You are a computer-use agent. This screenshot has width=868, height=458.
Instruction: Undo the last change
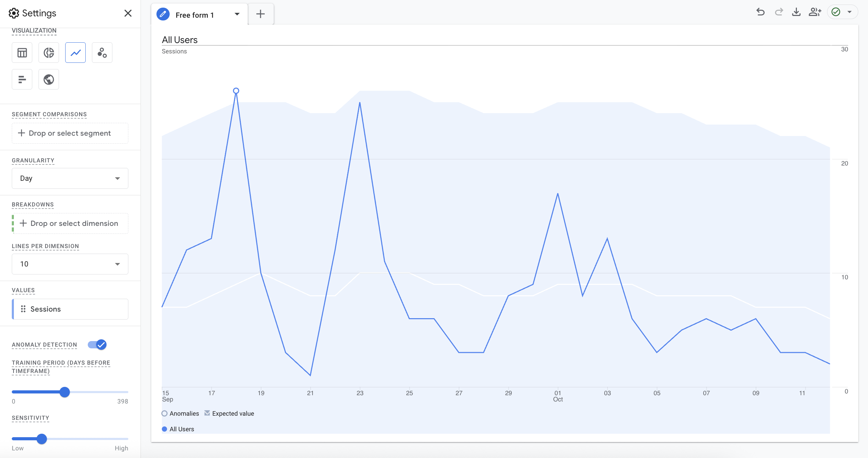point(761,12)
